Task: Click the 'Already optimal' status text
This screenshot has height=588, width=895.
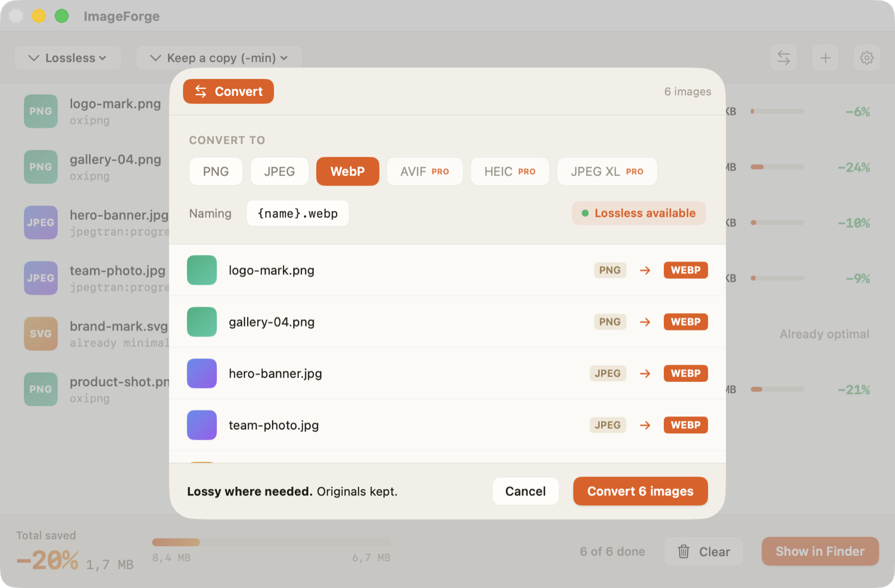Action: (x=825, y=334)
